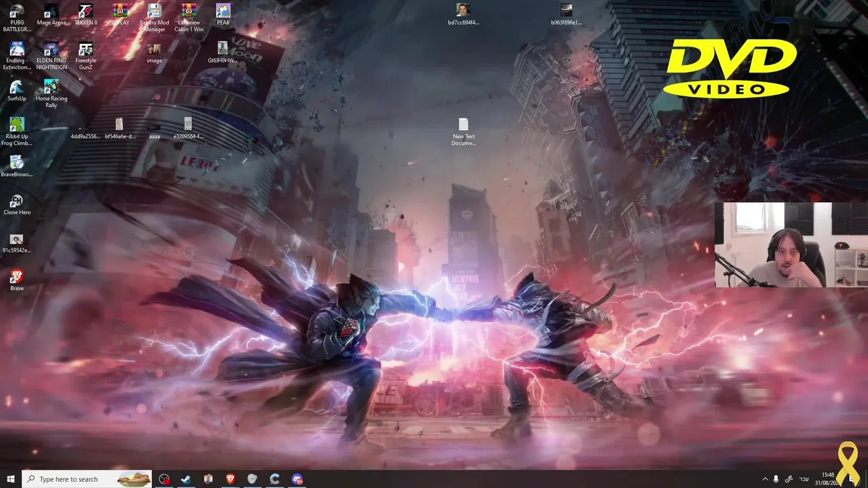Open the Endling - Extinction shortcut
868x488 pixels.
[17, 56]
